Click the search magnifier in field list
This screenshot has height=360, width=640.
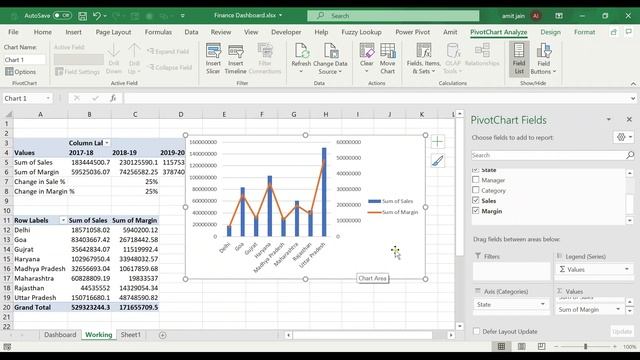pos(630,155)
